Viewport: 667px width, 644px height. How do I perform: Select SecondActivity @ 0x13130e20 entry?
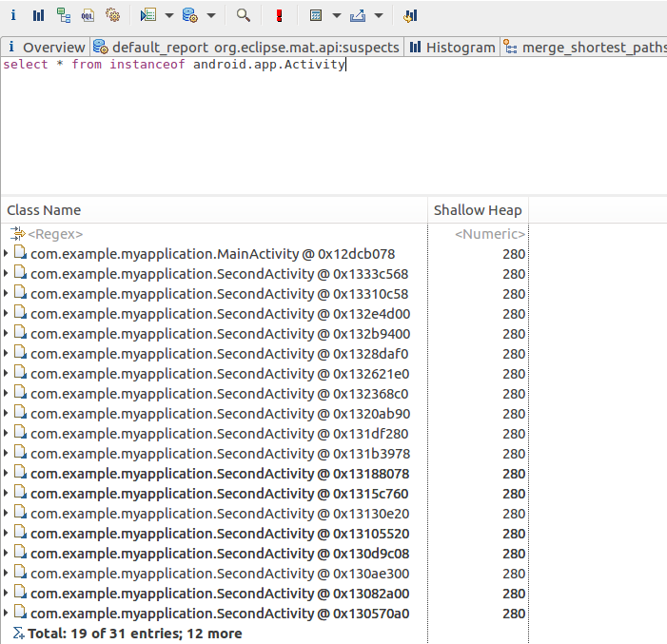coord(220,514)
